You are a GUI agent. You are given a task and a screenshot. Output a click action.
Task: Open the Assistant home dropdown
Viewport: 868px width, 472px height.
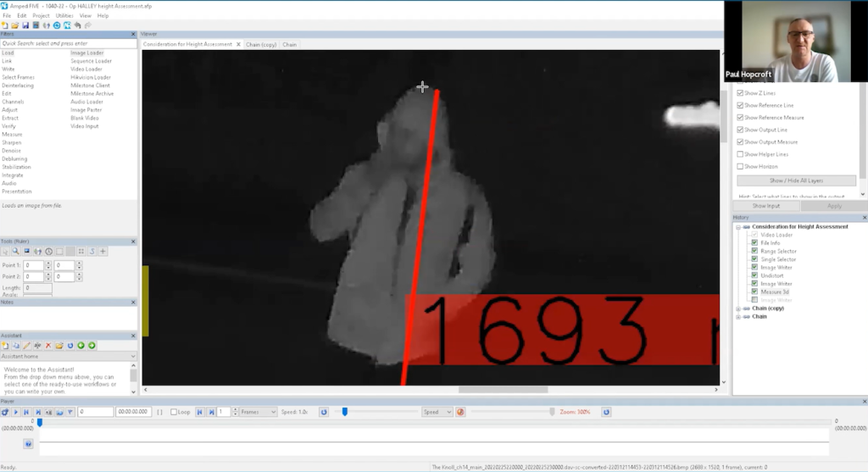[68, 357]
